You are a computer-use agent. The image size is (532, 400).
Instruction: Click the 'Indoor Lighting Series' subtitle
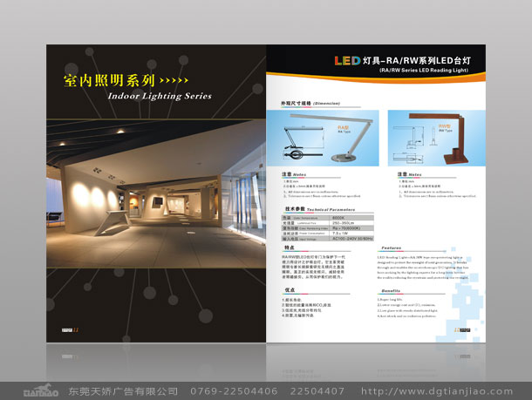coord(160,96)
